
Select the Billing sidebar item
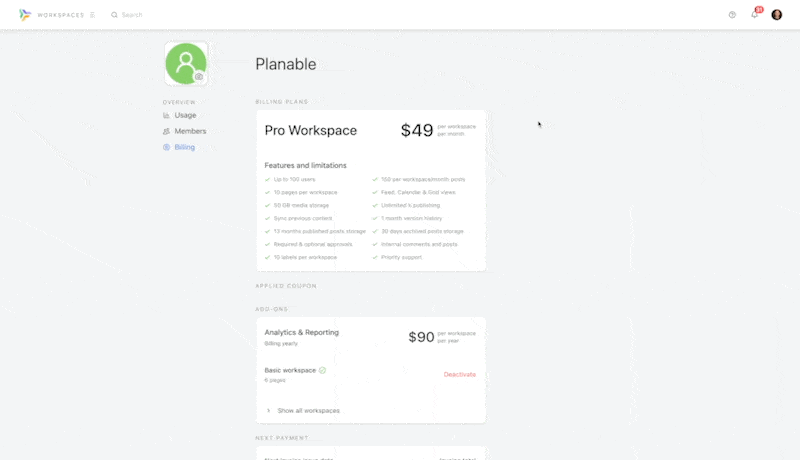(x=185, y=147)
